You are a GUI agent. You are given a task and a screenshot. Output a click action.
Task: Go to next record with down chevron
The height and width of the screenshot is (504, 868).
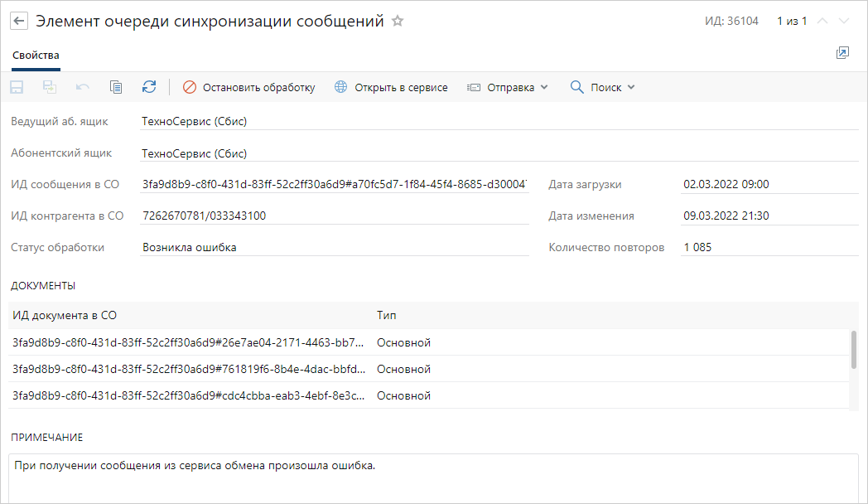pos(844,22)
